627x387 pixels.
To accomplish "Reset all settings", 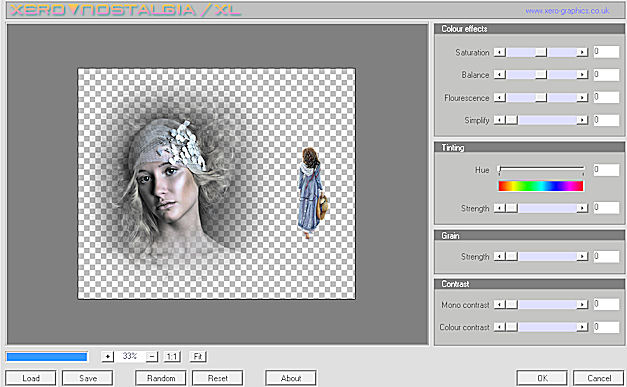I will pyautogui.click(x=218, y=378).
